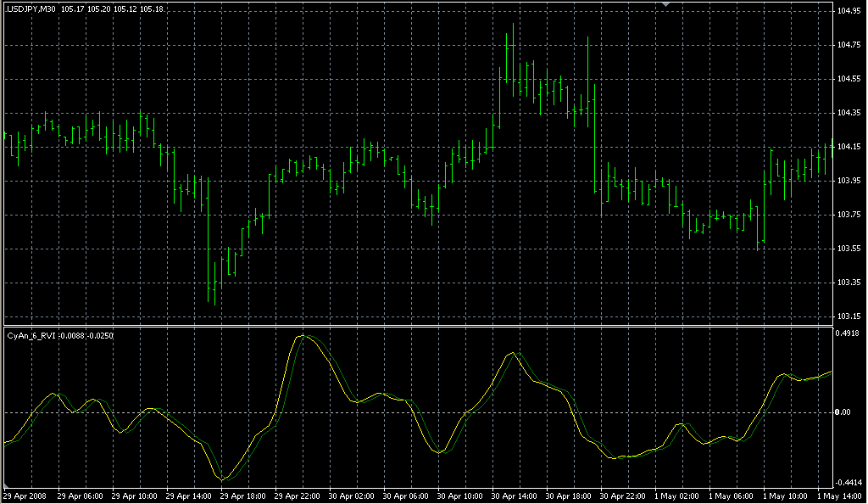Click the 103.95 price scale value
The height and width of the screenshot is (504, 868).
(x=849, y=181)
